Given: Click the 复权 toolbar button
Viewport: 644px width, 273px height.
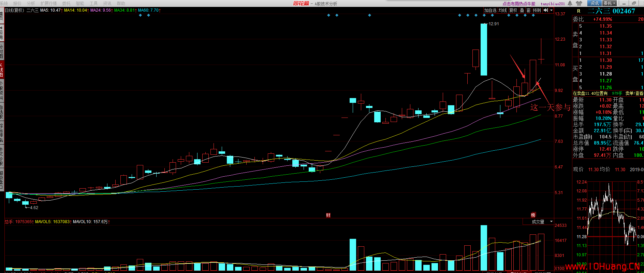Looking at the screenshot, I should click(x=513, y=10).
